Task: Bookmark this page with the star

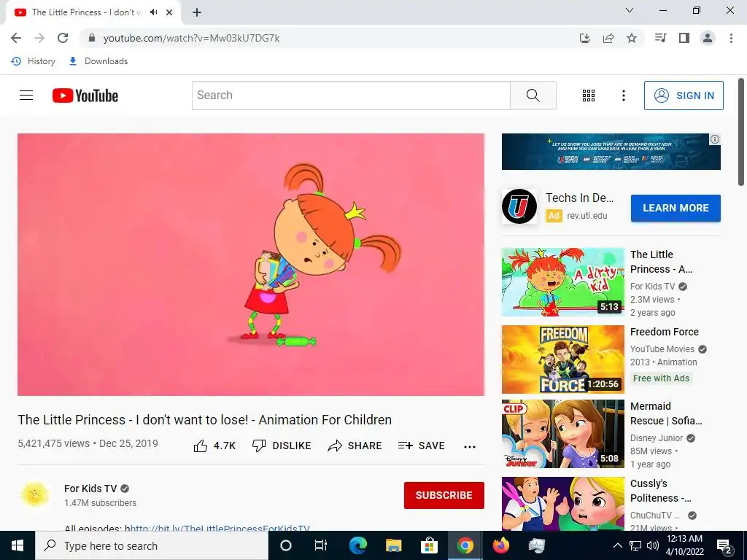Action: tap(632, 38)
